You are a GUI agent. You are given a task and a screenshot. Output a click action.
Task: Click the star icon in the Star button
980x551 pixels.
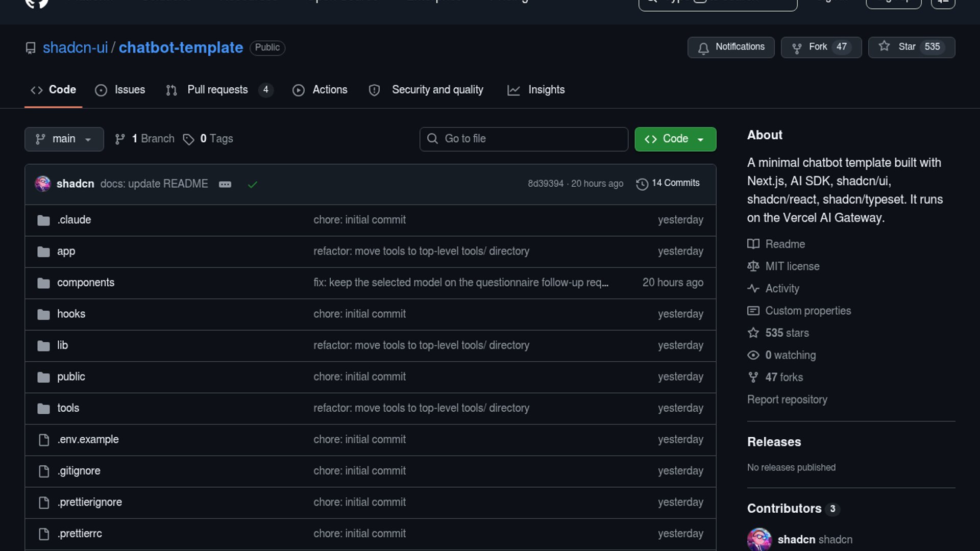[x=884, y=46]
